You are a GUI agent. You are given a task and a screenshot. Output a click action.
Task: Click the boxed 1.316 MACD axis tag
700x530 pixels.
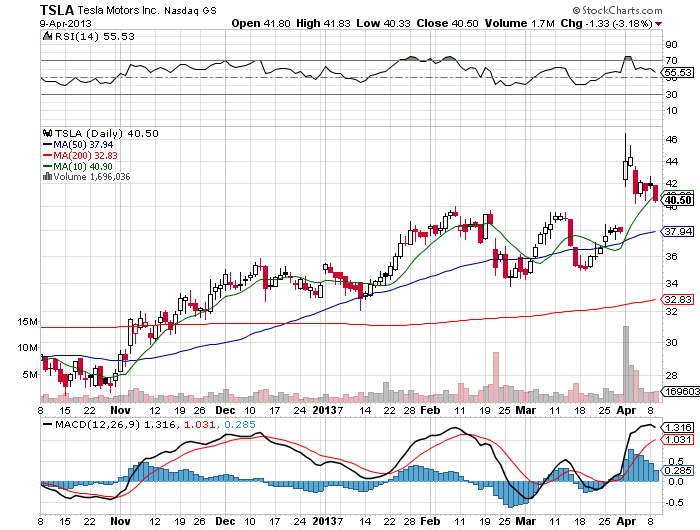(678, 427)
